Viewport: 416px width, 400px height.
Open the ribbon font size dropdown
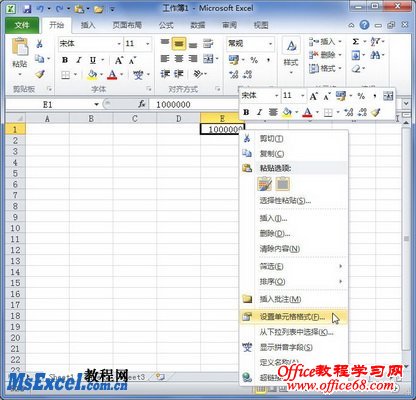(147, 44)
